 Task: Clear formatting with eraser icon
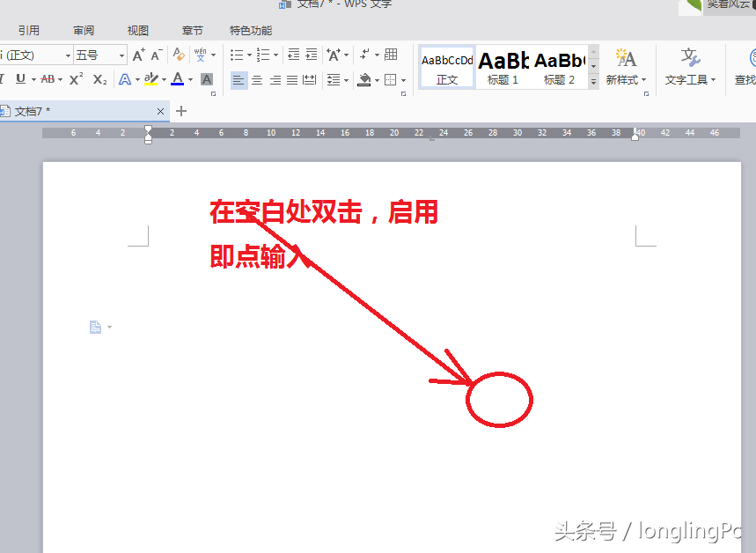(179, 55)
